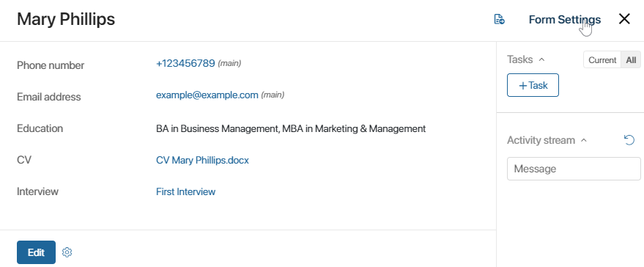Open the CV Mary Phillips.docx file
The width and height of the screenshot is (644, 267).
pos(202,160)
